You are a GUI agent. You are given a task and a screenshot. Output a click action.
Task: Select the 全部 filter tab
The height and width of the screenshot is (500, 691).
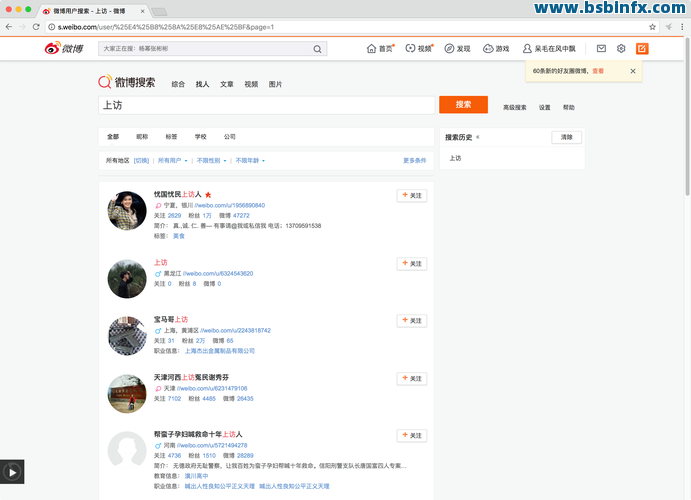pos(113,137)
